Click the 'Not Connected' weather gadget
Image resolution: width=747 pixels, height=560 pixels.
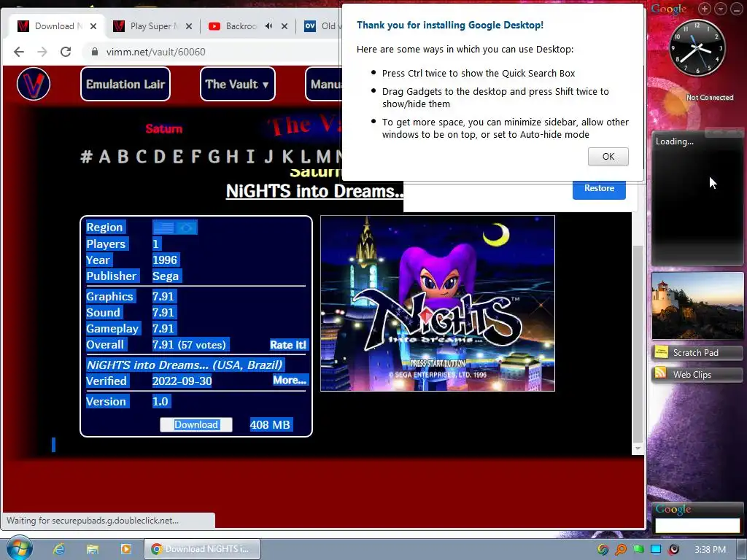coord(709,97)
